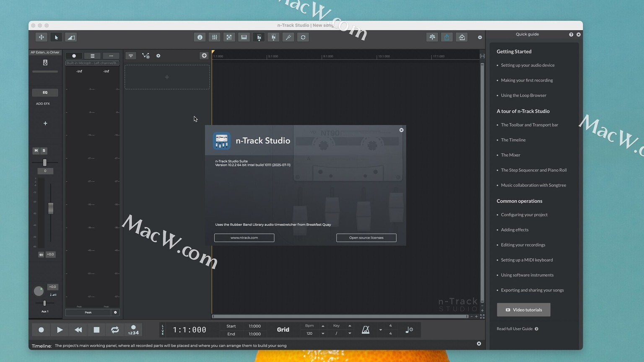Open the song info icon
Viewport: 644px width, 362px height.
(200, 37)
